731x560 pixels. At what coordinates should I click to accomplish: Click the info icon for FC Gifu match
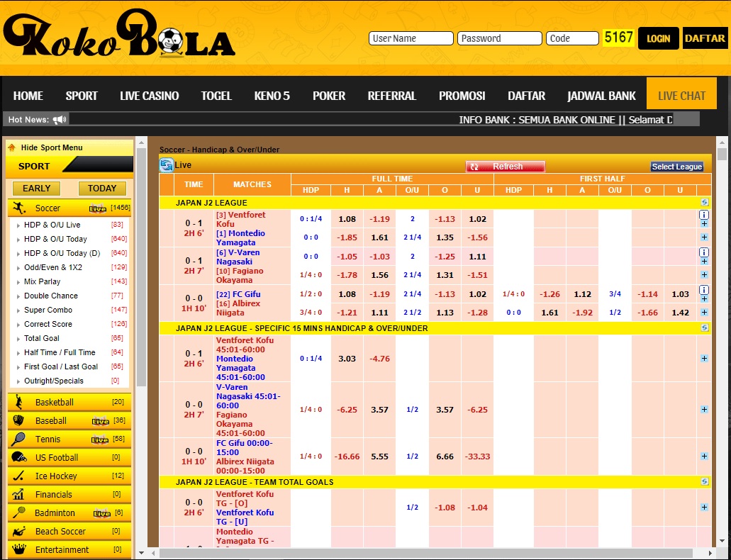704,290
